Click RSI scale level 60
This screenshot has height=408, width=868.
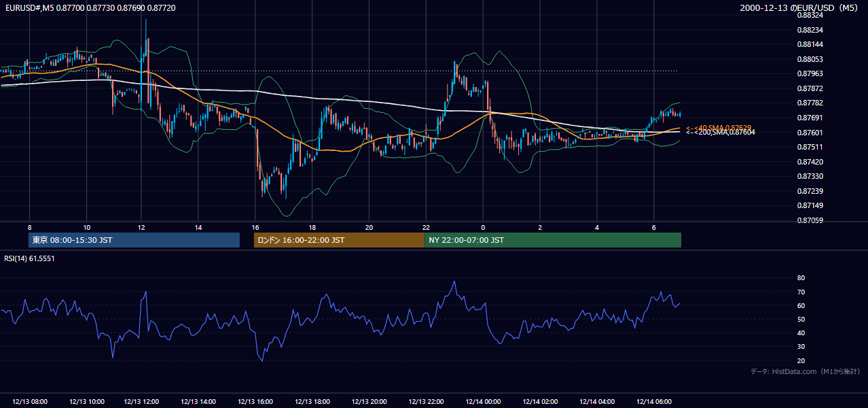(801, 305)
